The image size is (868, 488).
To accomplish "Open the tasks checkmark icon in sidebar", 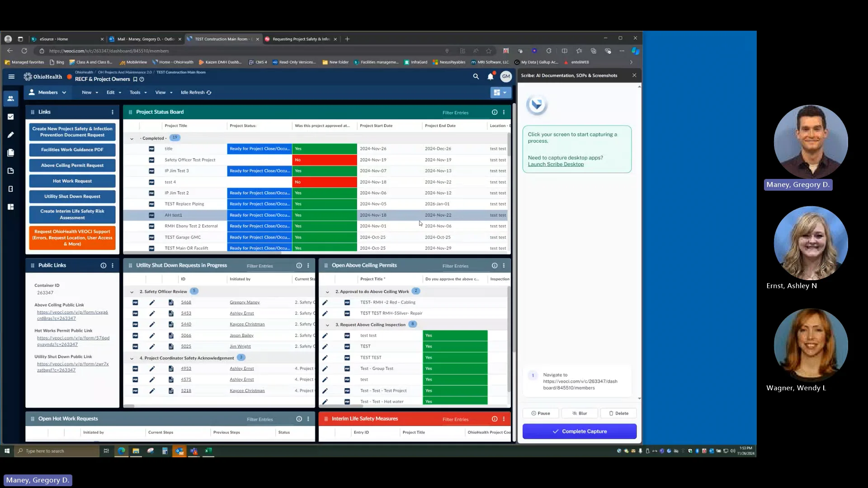I will [x=11, y=117].
